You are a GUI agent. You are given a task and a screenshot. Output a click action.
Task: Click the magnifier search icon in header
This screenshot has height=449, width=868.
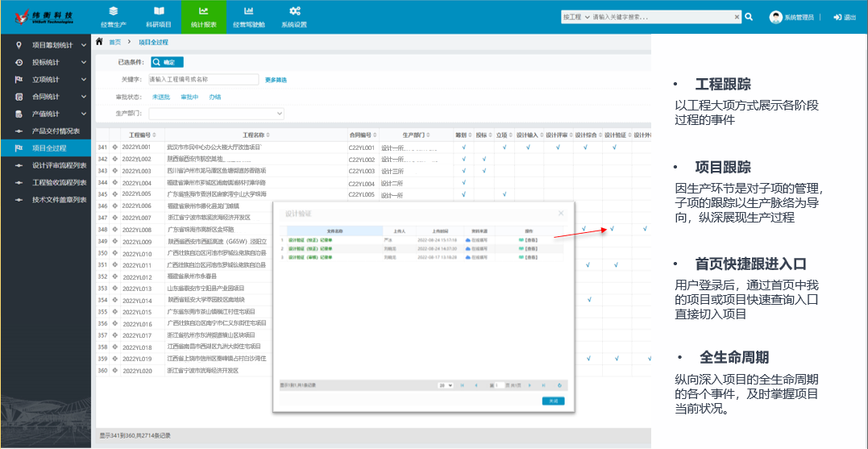749,17
